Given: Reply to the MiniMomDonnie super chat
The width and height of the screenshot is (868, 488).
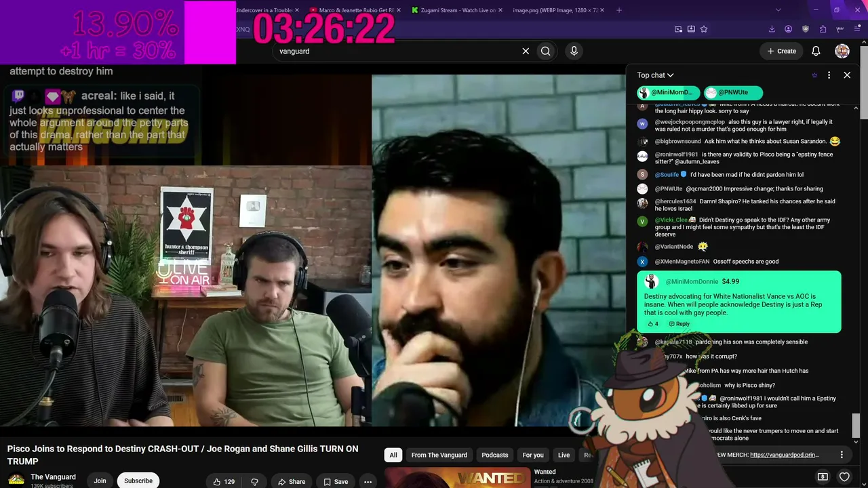Looking at the screenshot, I should [679, 324].
